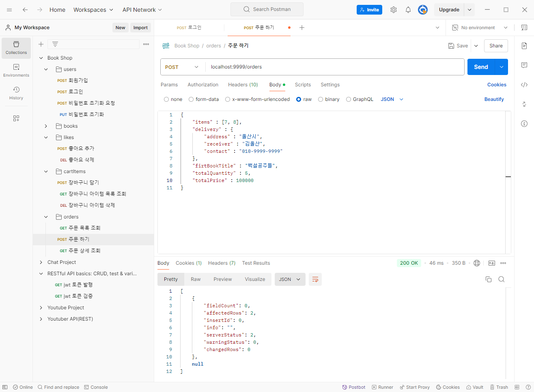Open the request info icon
This screenshot has height=392, width=534.
pos(524,124)
